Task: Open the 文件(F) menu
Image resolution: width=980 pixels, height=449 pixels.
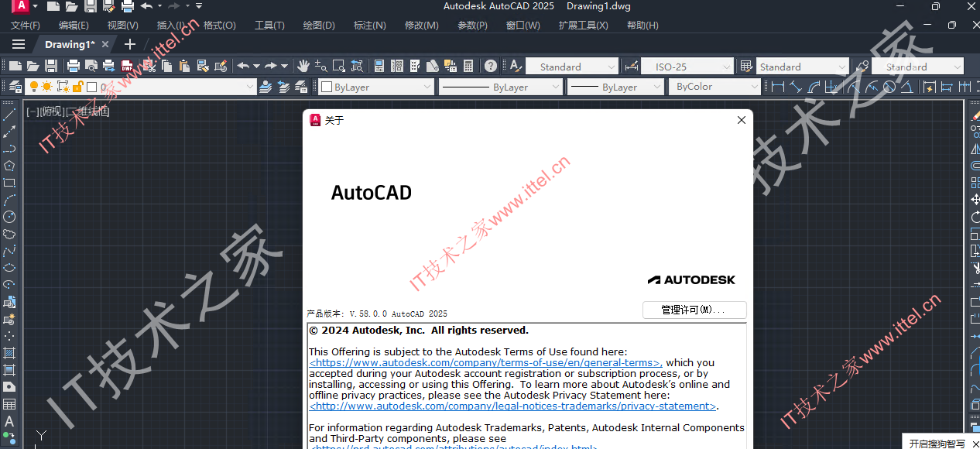Action: pos(26,25)
